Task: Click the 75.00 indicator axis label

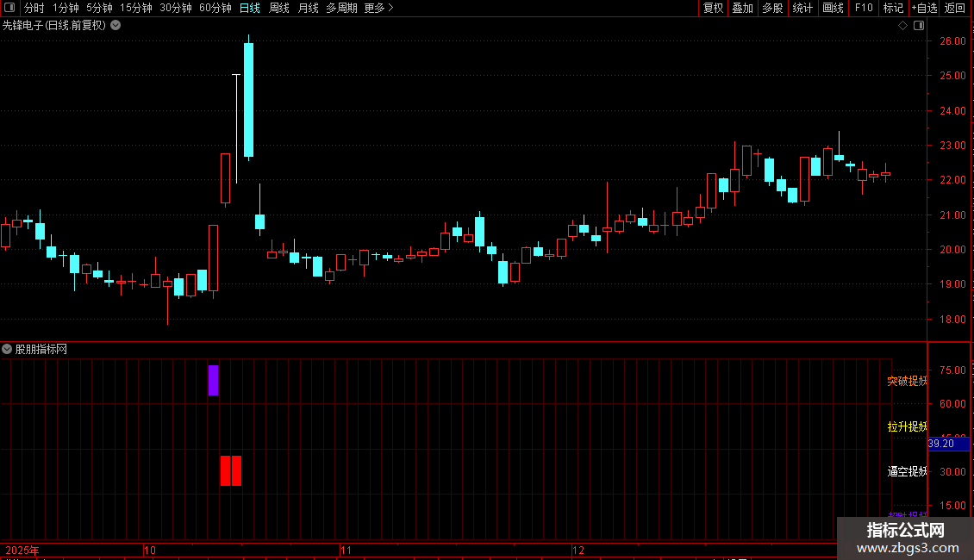Action: (x=952, y=370)
